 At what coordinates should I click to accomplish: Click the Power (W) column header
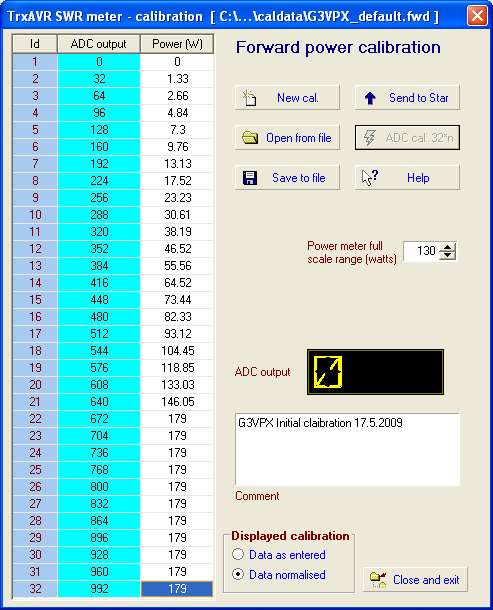[177, 44]
